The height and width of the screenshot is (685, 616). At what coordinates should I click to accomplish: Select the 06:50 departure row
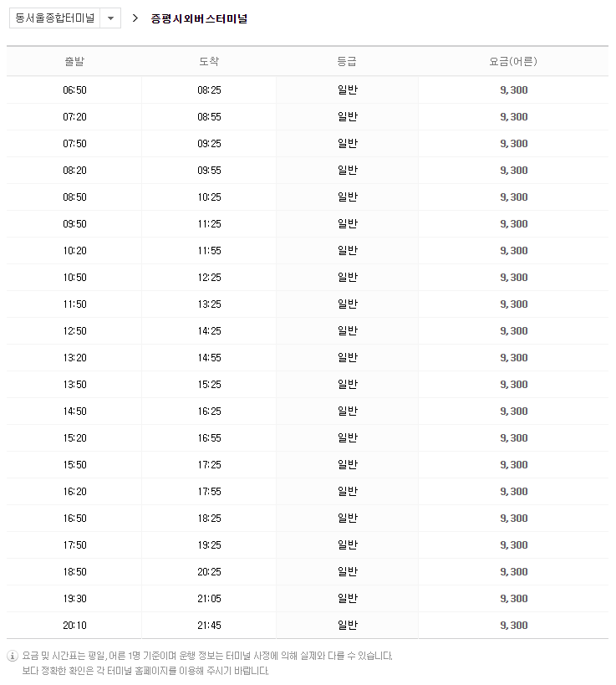(308, 90)
